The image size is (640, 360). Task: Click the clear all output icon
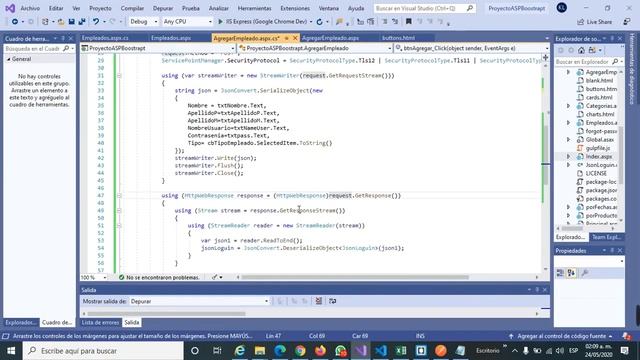[318, 301]
